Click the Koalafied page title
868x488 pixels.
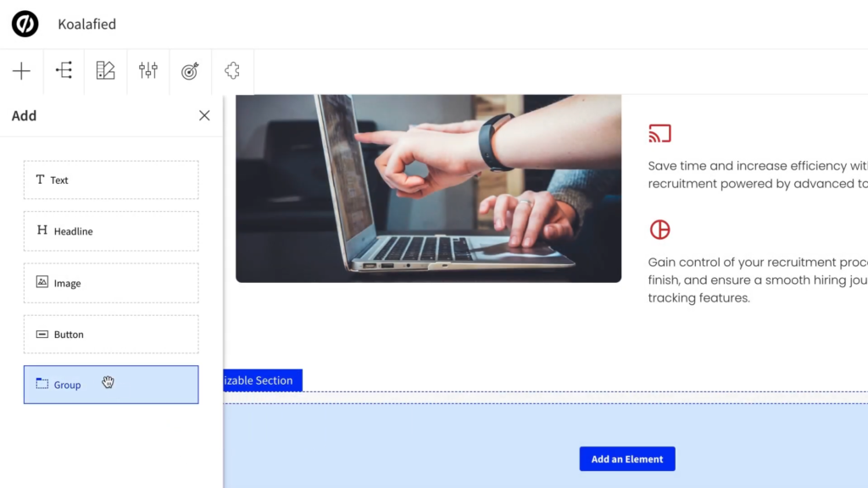click(x=87, y=24)
